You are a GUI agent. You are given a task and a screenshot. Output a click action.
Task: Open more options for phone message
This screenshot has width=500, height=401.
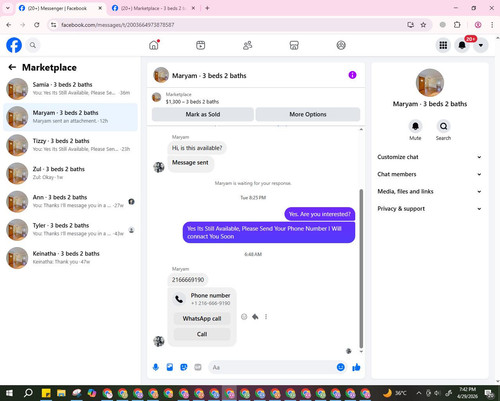click(x=266, y=317)
